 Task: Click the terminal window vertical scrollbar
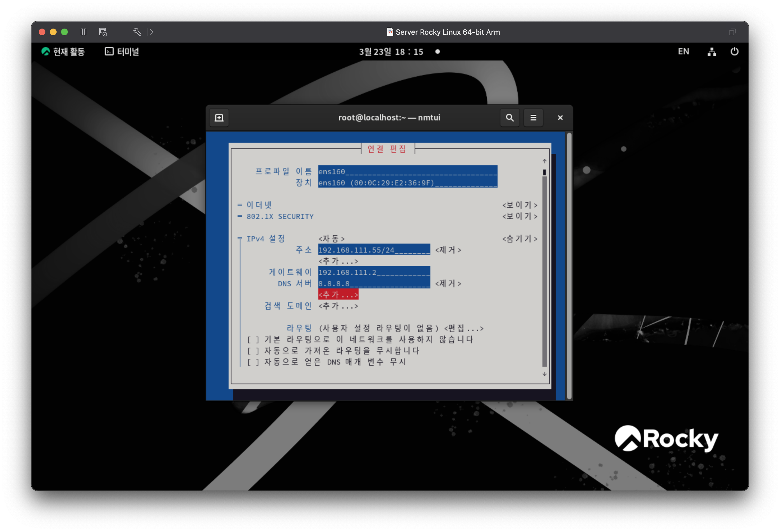coord(569,265)
